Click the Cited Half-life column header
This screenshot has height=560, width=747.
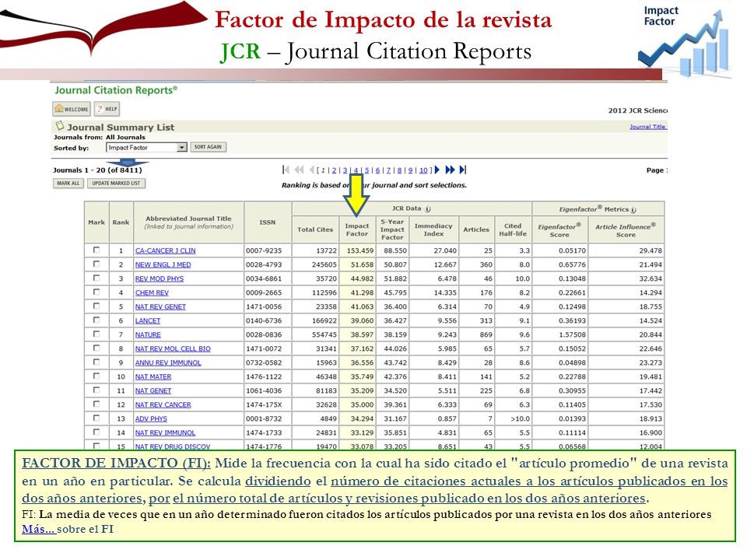click(513, 229)
